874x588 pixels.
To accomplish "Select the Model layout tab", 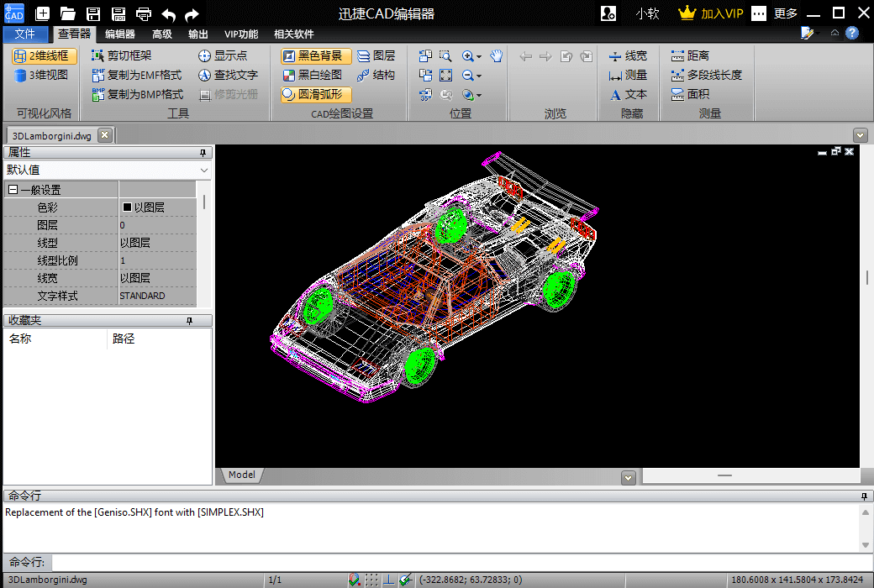I will pos(242,475).
